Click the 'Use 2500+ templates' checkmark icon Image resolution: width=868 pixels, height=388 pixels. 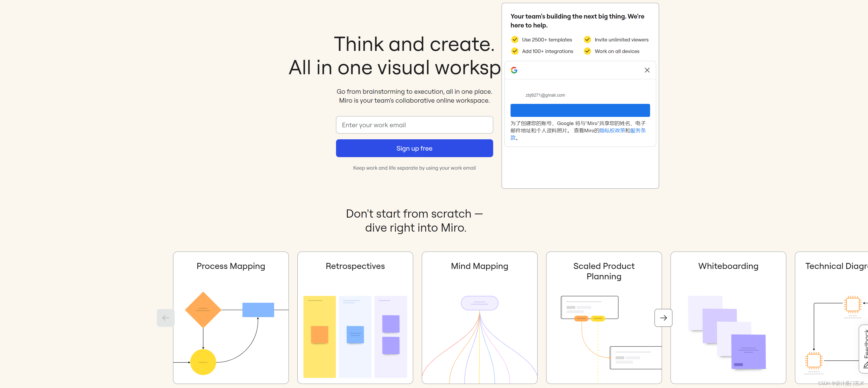[515, 40]
